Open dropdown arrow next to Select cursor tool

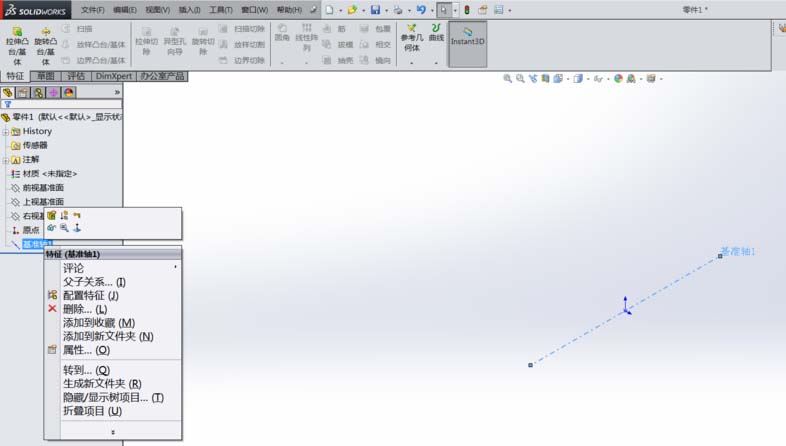455,11
